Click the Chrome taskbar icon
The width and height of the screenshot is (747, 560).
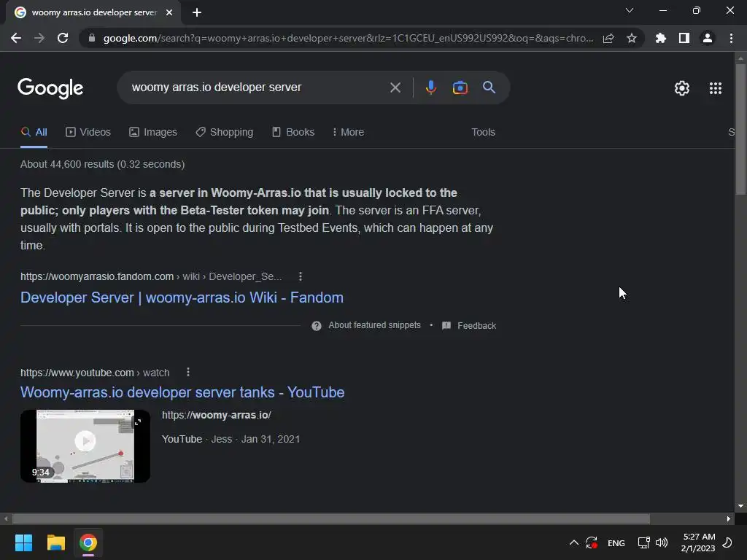coord(88,542)
